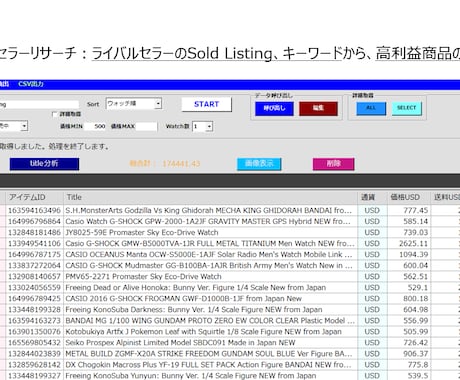This screenshot has height=380, width=460.
Task: Click the START button
Action: (x=206, y=104)
